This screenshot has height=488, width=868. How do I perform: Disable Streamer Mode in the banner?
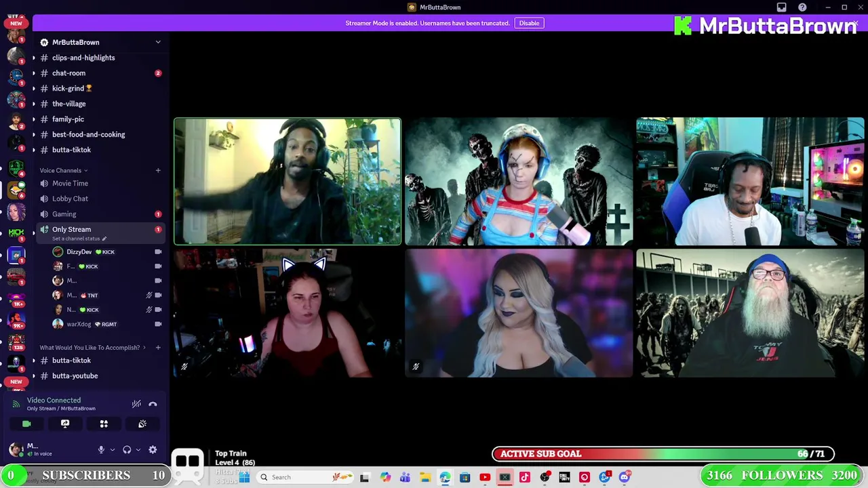tap(529, 23)
